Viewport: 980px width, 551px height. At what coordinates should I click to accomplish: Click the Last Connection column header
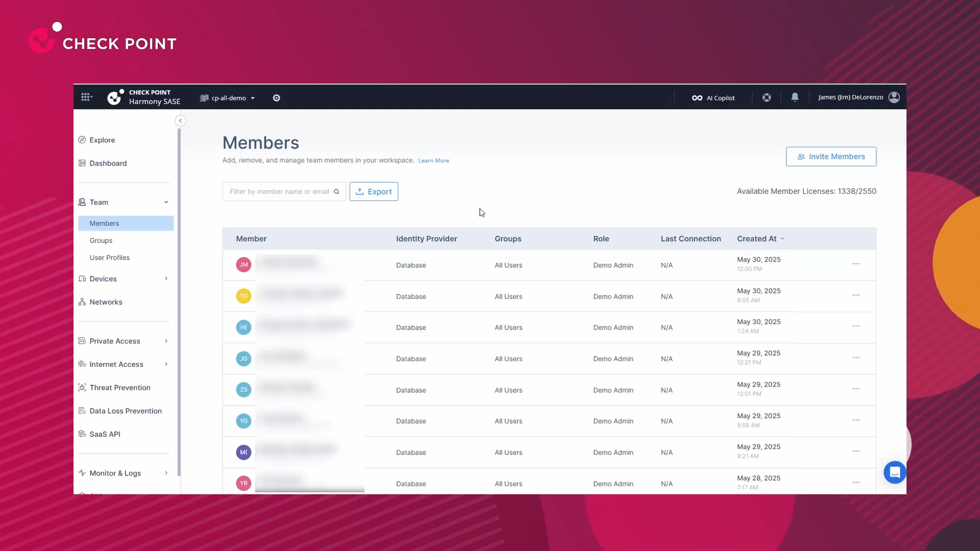(691, 239)
